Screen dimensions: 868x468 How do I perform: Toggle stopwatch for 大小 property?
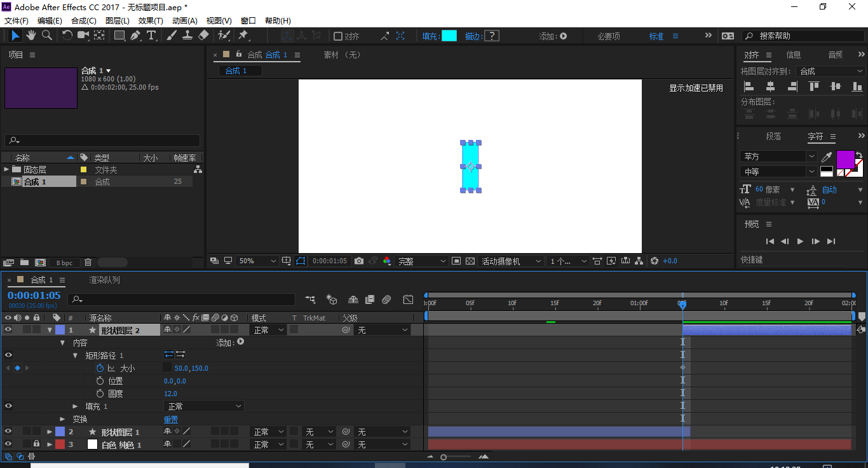coord(100,368)
